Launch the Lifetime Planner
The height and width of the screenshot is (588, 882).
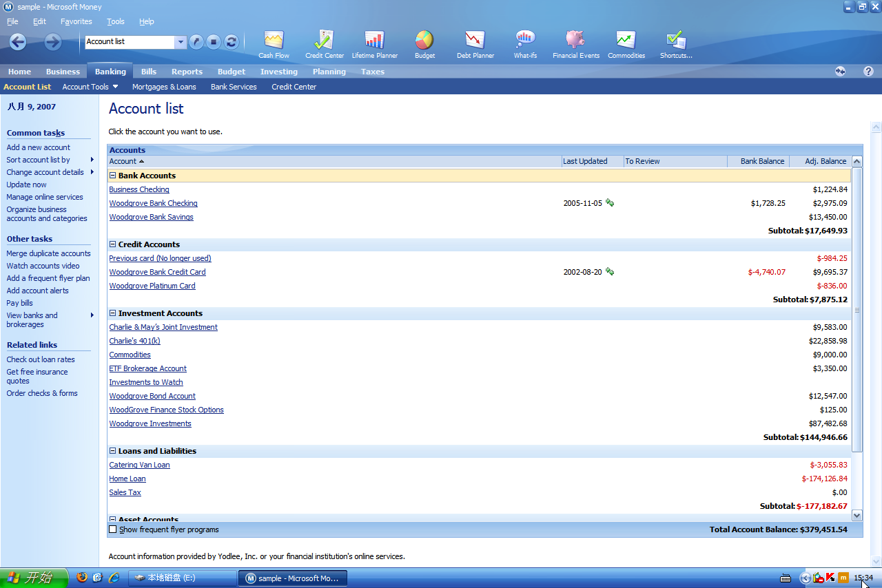(x=374, y=43)
